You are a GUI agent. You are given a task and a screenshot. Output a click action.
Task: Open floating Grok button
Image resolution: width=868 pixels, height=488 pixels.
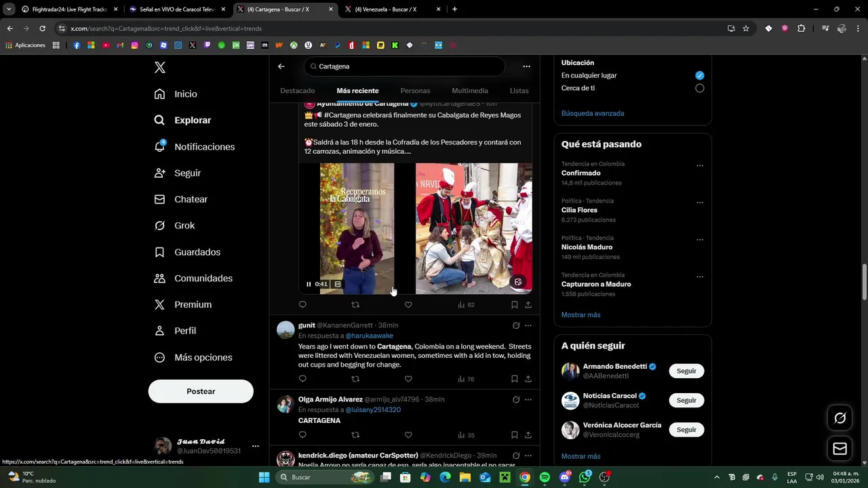pos(840,418)
